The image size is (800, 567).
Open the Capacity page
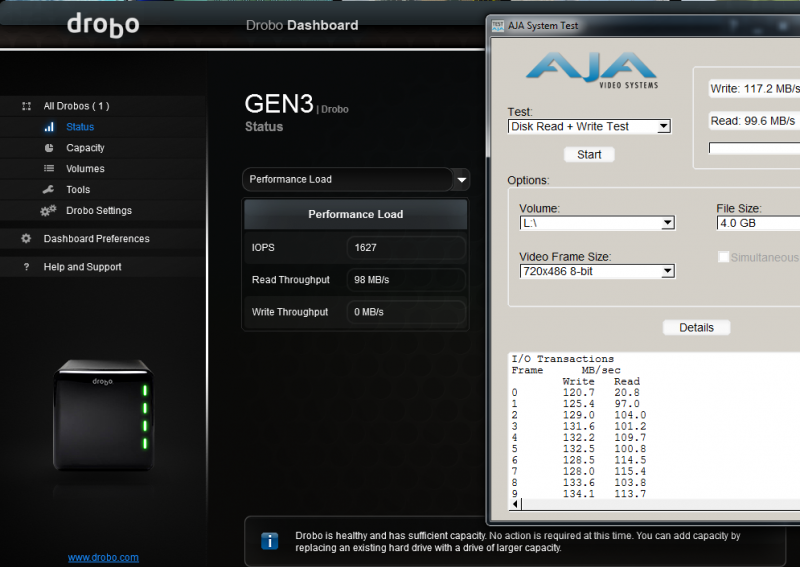(x=85, y=148)
